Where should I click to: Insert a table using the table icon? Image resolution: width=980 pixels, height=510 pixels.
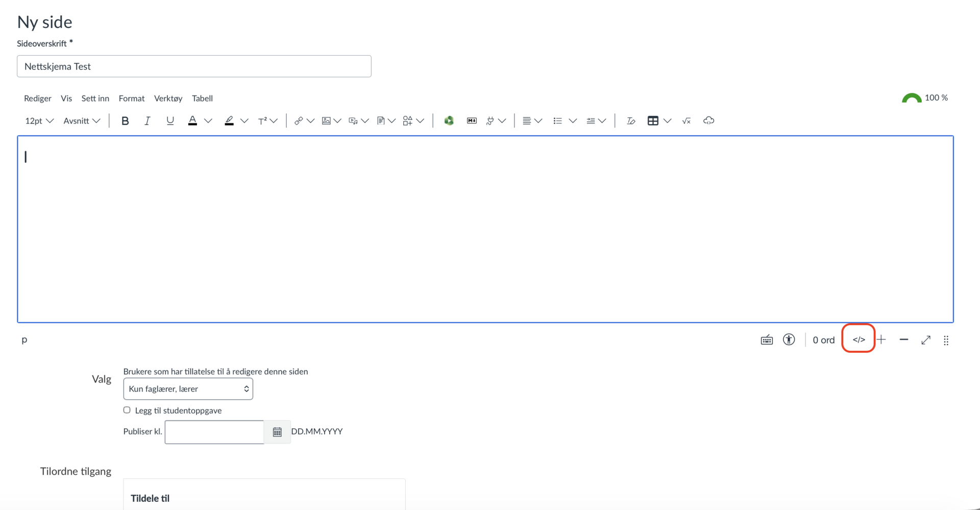coord(653,121)
